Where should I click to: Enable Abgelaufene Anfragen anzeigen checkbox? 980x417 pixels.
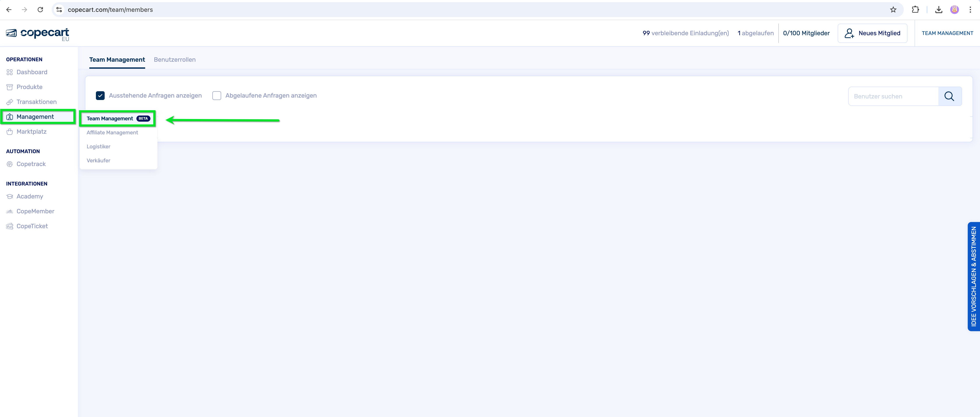pos(217,95)
